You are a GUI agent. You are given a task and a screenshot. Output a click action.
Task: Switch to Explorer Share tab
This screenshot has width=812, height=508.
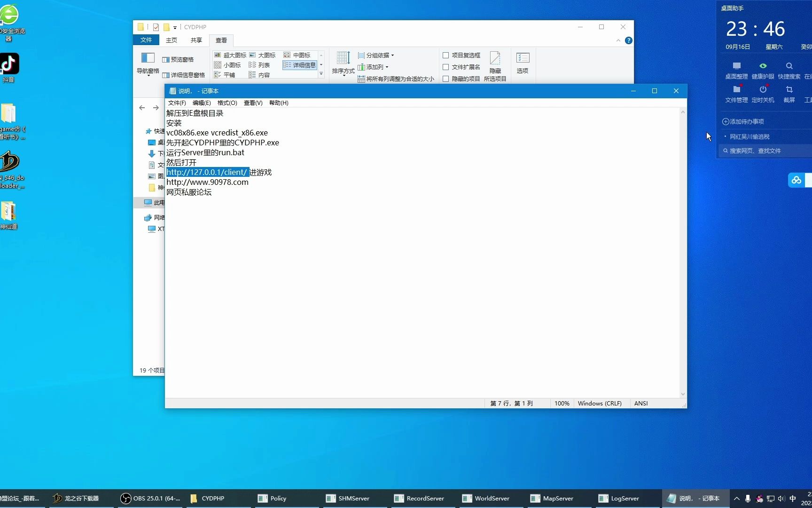coord(196,40)
